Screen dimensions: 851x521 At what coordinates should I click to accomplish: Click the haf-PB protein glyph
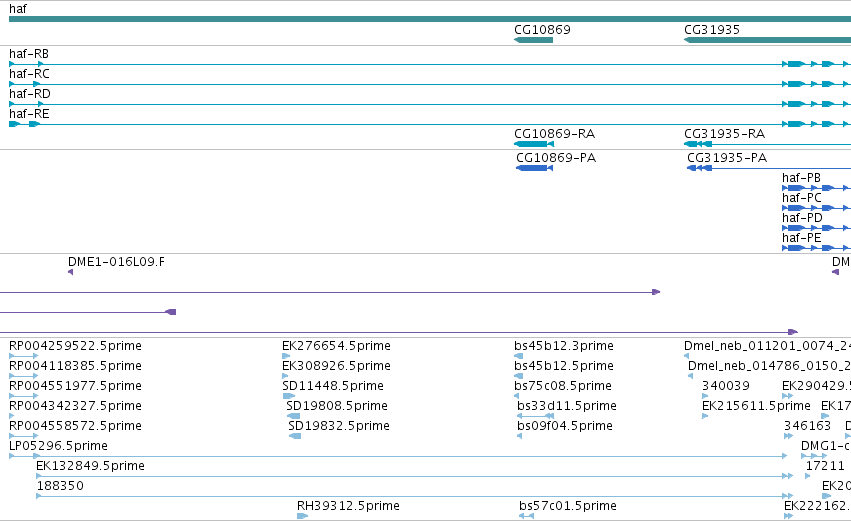pyautogui.click(x=816, y=188)
